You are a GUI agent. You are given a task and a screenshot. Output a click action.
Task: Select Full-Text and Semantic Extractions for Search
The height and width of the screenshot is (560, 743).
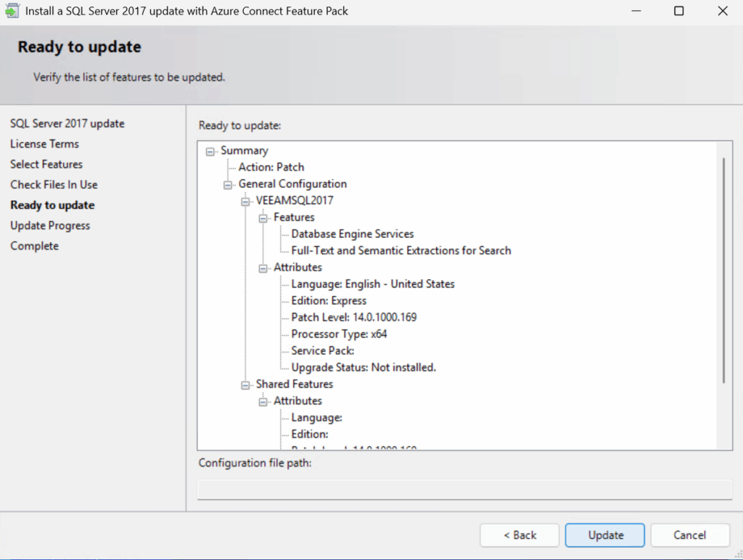click(x=401, y=251)
